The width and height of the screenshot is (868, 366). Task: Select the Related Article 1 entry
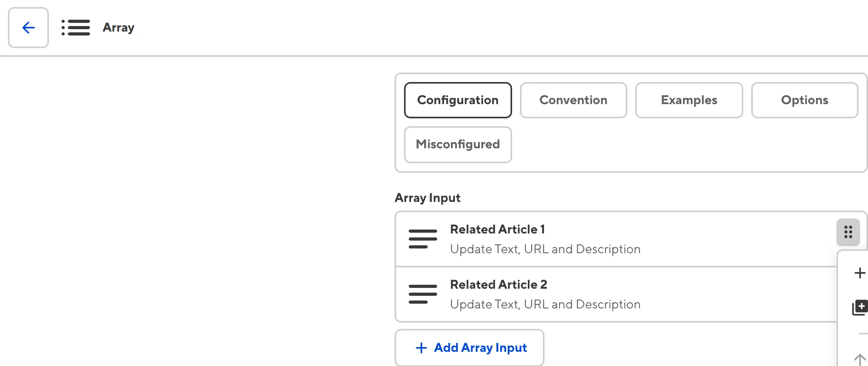click(x=498, y=229)
